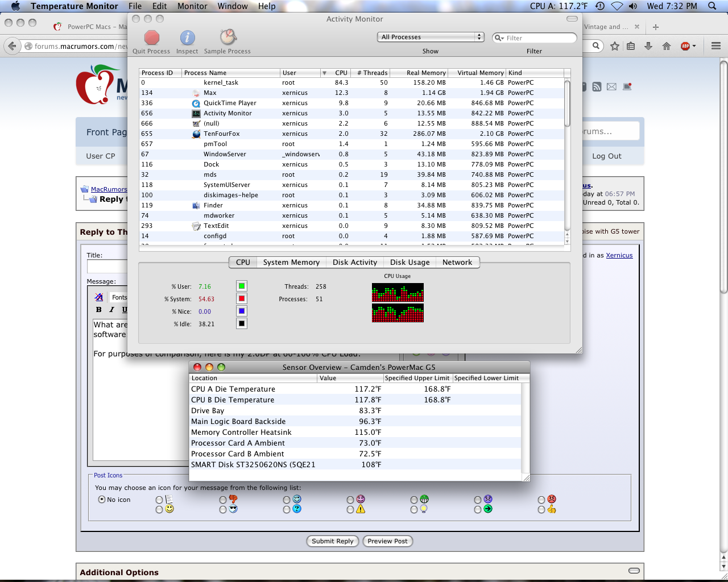Go to browser home page icon
Viewport: 728px width, 582px height.
coord(667,46)
